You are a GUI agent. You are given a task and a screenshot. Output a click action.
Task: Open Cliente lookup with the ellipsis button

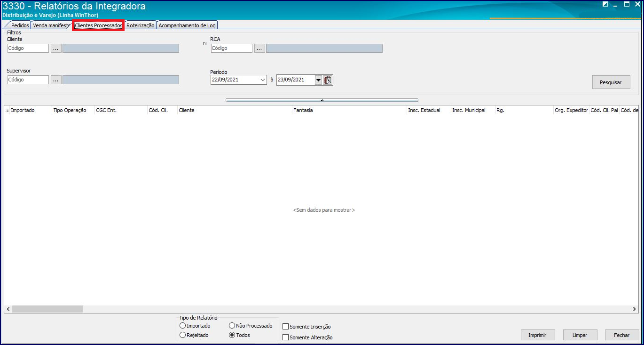[56, 48]
